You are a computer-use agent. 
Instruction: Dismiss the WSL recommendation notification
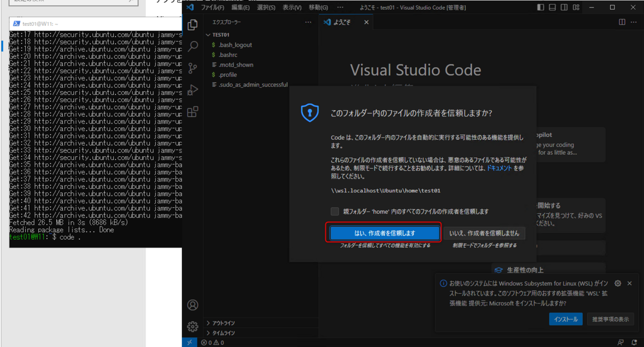coord(630,283)
